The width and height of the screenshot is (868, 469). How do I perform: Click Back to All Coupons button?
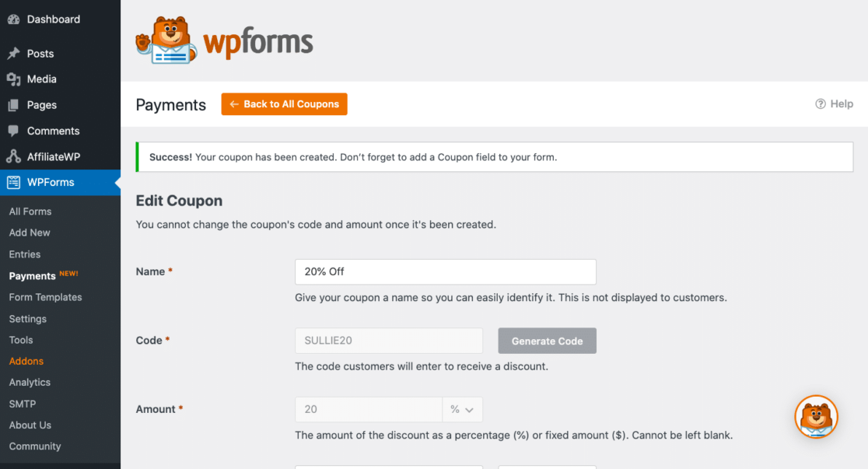[284, 104]
